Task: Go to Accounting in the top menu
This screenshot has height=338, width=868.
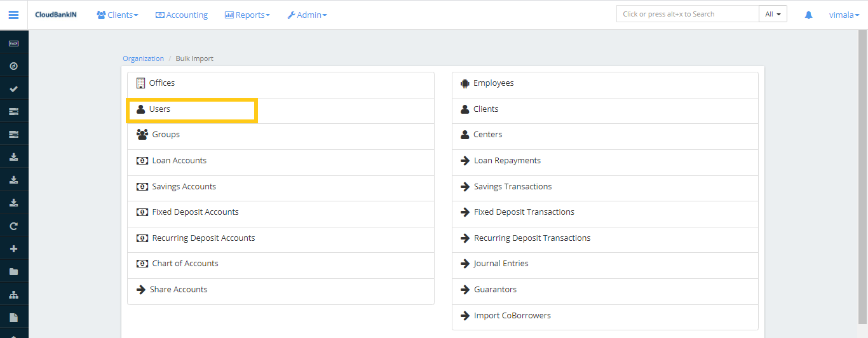Action: pos(182,15)
